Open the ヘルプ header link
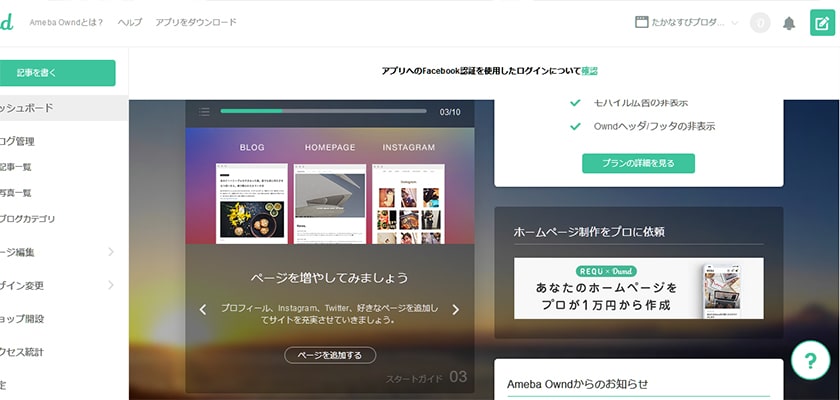Image resolution: width=840 pixels, height=400 pixels. (x=130, y=22)
